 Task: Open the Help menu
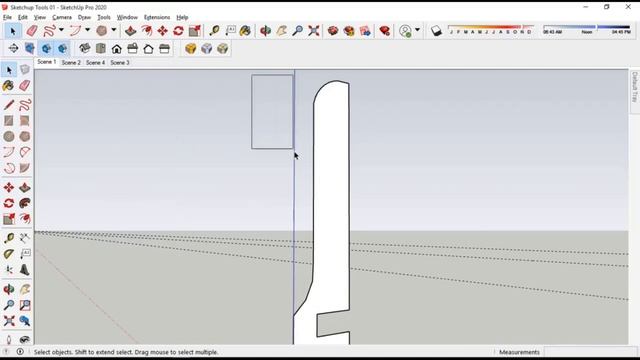(182, 17)
